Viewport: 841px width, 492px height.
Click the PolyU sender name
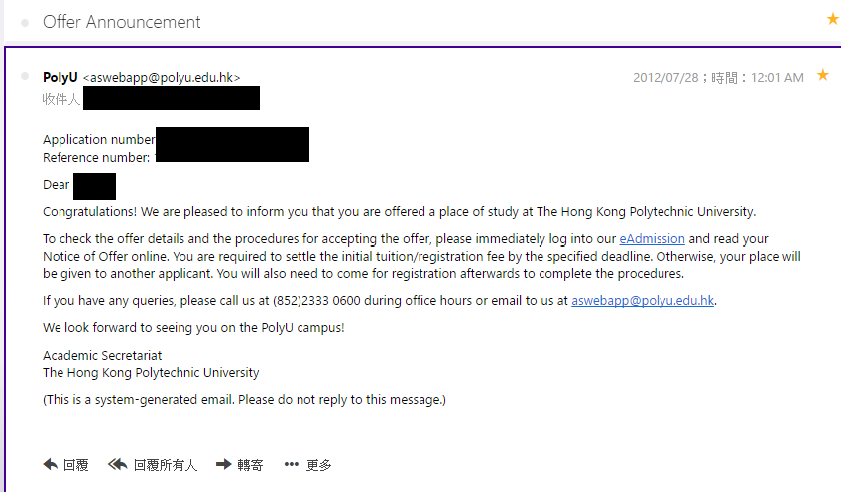coord(60,77)
